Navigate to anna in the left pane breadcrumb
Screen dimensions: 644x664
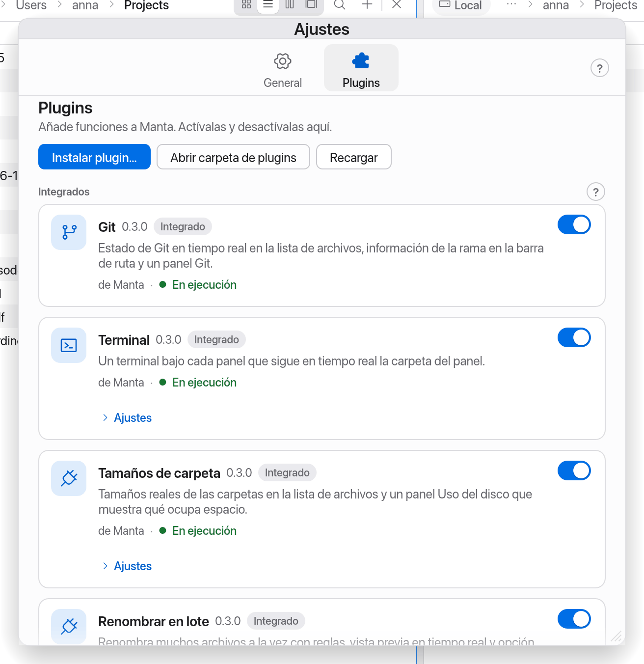85,5
